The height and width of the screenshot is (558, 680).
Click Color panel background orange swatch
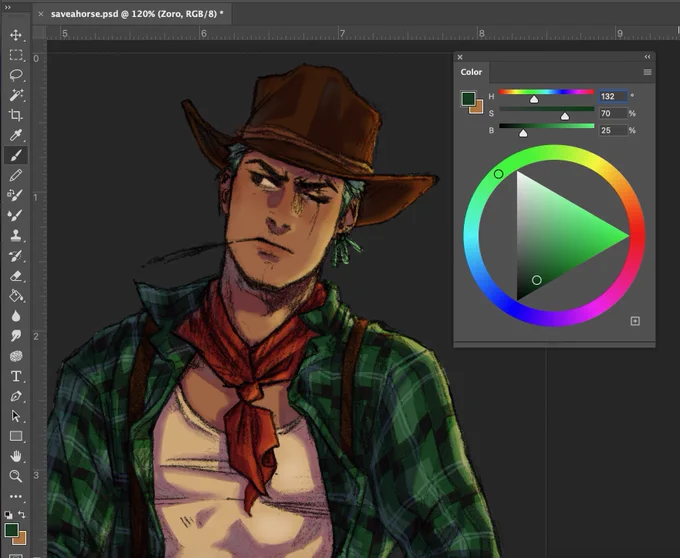(x=478, y=108)
